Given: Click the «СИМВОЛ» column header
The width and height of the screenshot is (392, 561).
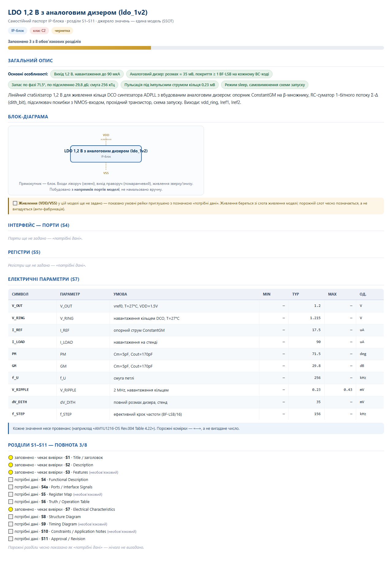Looking at the screenshot, I should pos(20,294).
